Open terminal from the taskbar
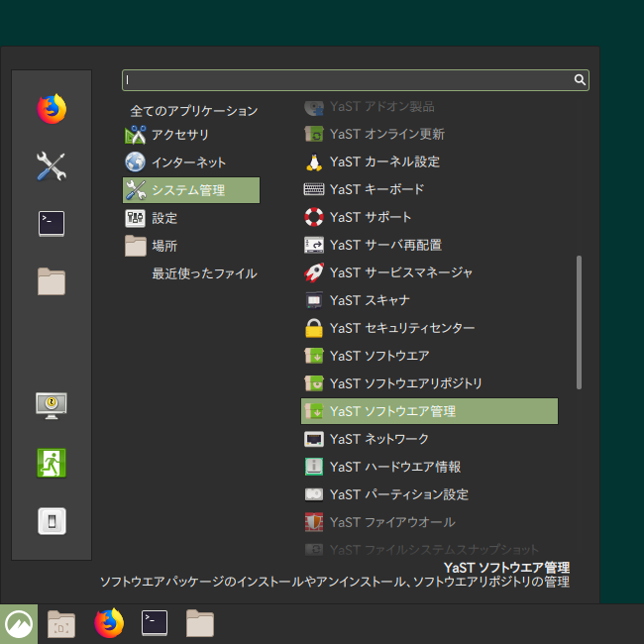 [155, 623]
